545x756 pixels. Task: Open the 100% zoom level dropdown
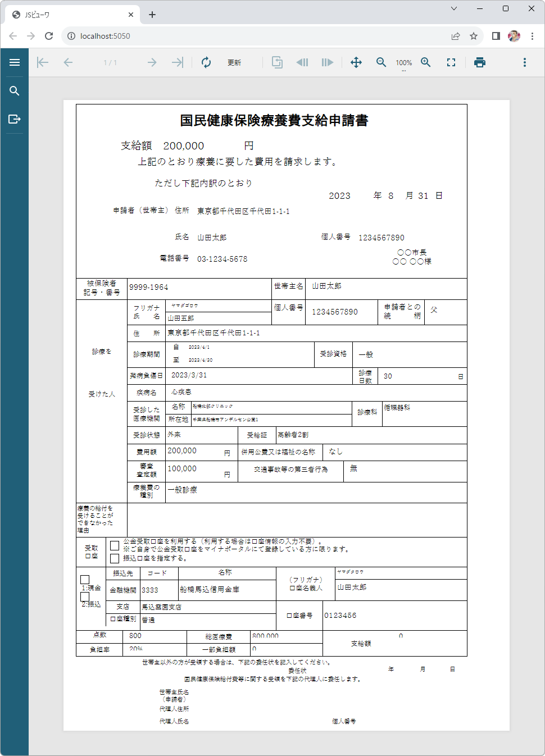(403, 63)
